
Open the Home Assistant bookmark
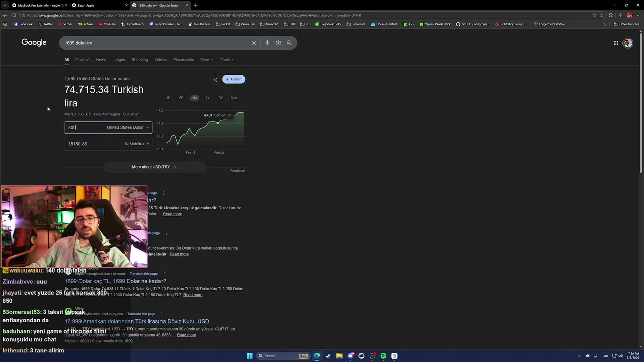click(x=384, y=24)
